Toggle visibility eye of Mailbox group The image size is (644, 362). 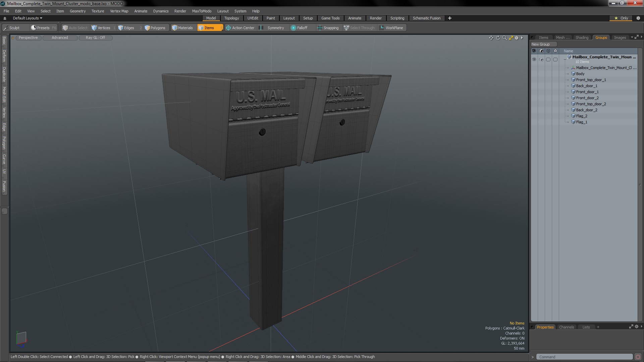pos(534,59)
